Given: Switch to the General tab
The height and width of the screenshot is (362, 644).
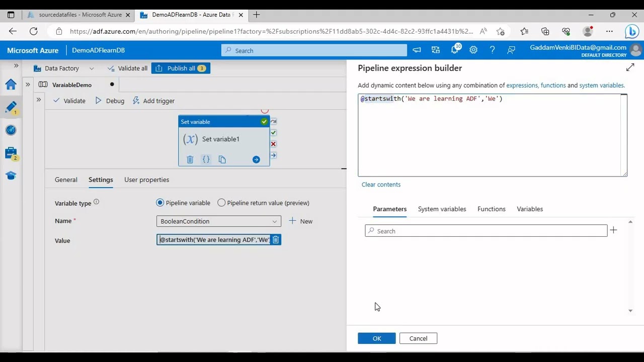Looking at the screenshot, I should point(66,179).
